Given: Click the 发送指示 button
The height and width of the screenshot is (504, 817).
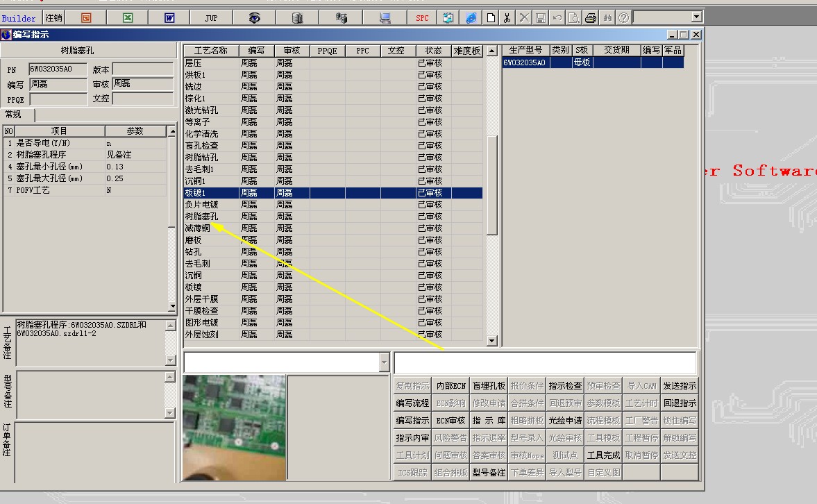Looking at the screenshot, I should click(680, 386).
